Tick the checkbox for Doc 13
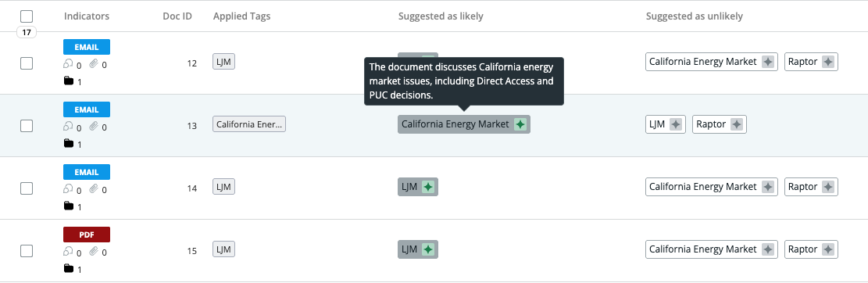 27,126
